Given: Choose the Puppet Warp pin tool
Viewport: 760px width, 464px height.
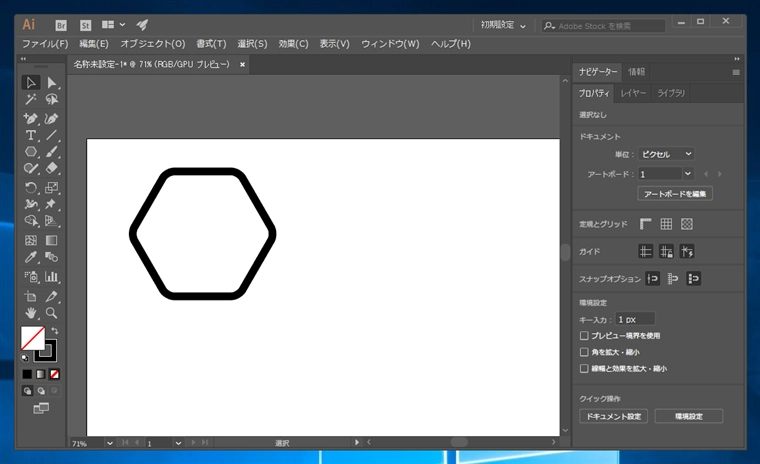Looking at the screenshot, I should [51, 204].
